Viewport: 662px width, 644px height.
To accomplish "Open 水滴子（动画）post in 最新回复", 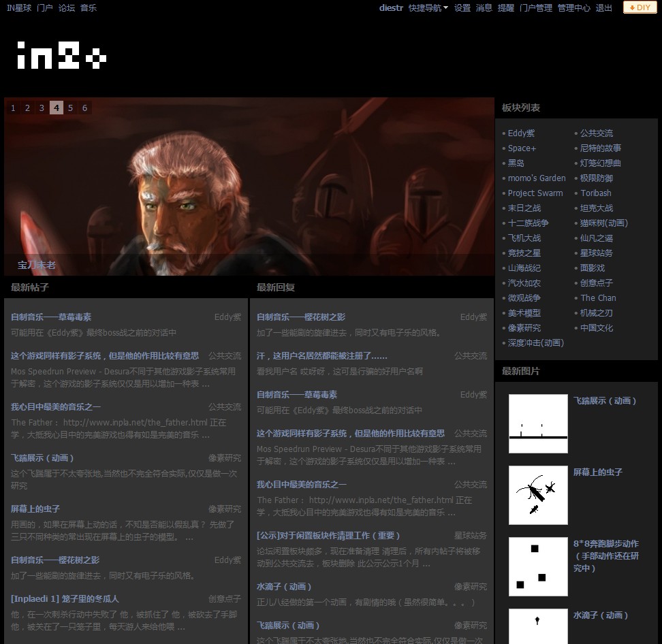I will click(284, 587).
